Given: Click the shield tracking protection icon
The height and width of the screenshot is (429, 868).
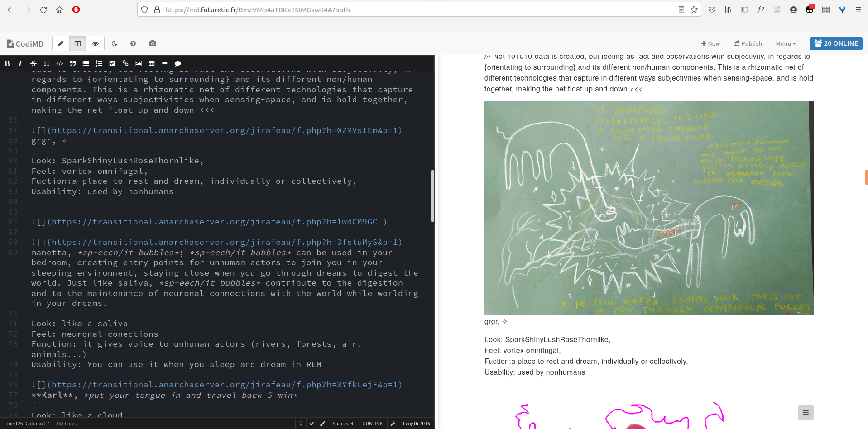Looking at the screenshot, I should [x=144, y=10].
